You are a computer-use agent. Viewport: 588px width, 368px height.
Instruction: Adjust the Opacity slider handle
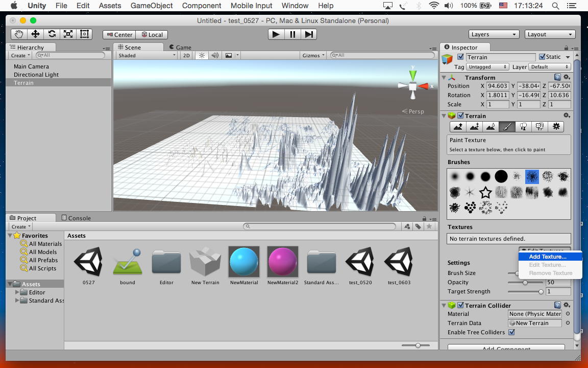[x=525, y=282]
